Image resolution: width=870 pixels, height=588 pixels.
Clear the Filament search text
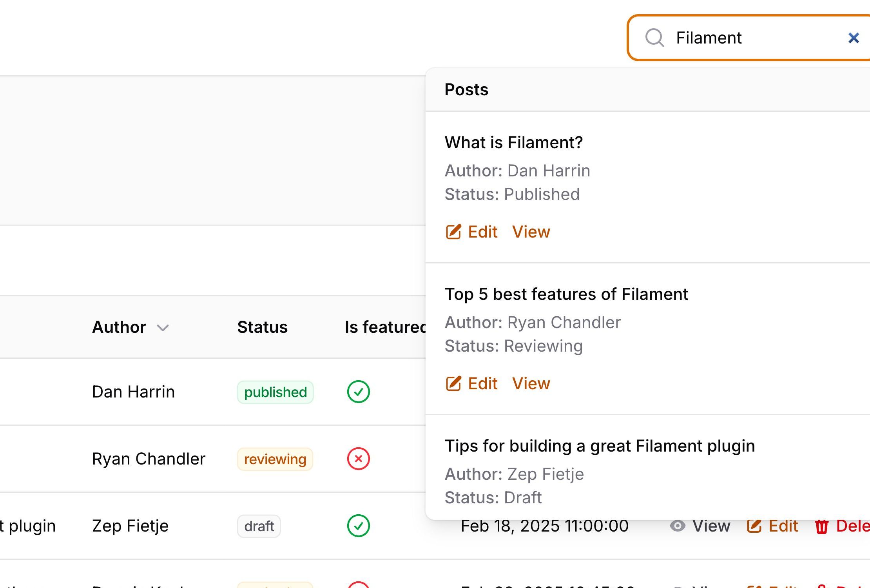854,38
